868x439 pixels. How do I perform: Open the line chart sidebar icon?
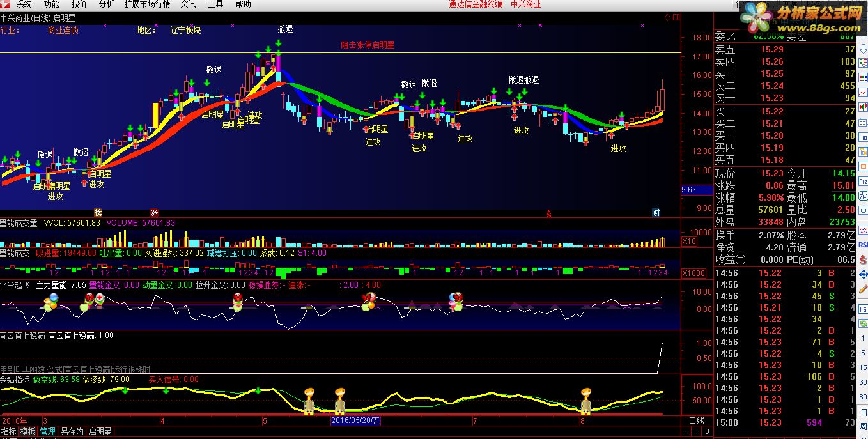(x=863, y=92)
